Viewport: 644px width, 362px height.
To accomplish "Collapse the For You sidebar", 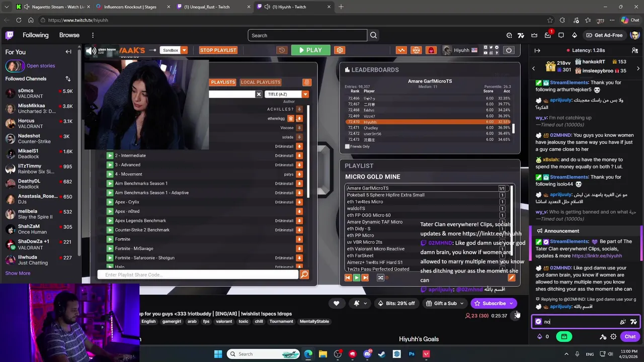I will point(68,52).
